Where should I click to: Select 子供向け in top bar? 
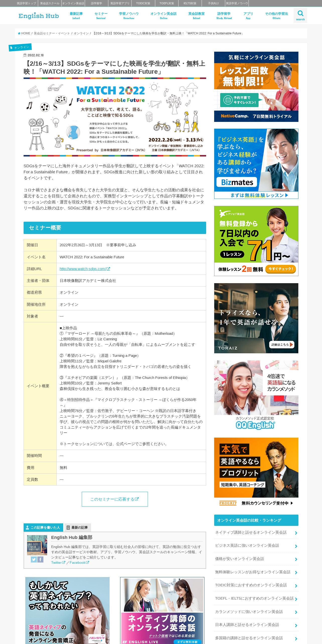pos(213,3)
